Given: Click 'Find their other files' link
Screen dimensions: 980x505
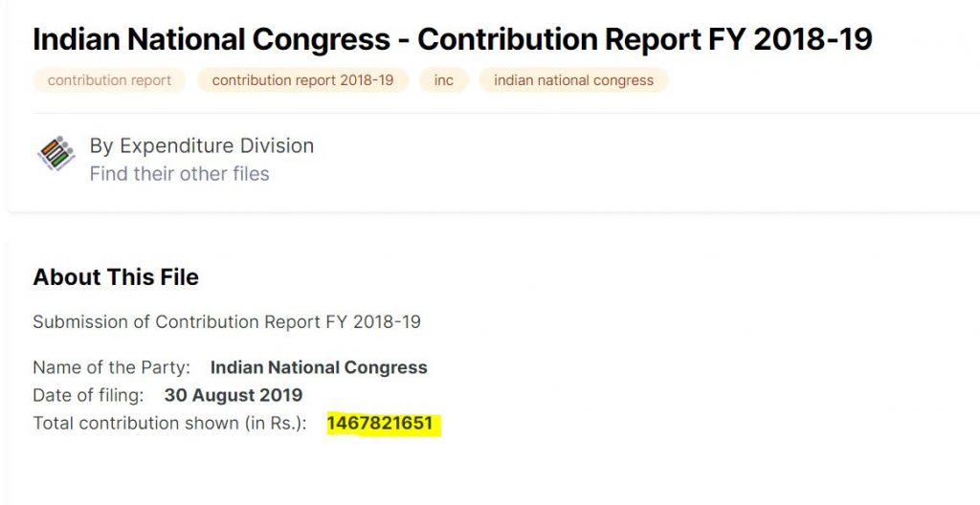Looking at the screenshot, I should click(x=179, y=174).
